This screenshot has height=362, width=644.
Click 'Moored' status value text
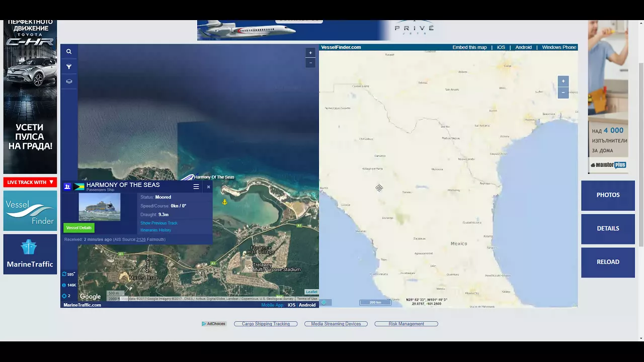[163, 197]
